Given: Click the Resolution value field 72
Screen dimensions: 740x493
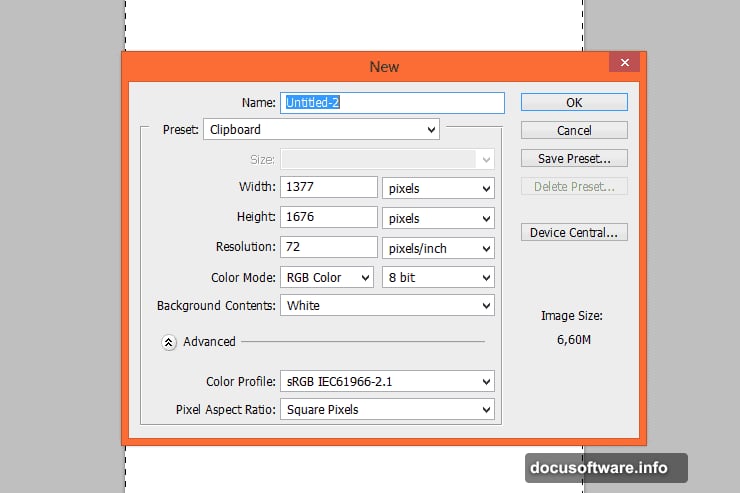Looking at the screenshot, I should [329, 247].
